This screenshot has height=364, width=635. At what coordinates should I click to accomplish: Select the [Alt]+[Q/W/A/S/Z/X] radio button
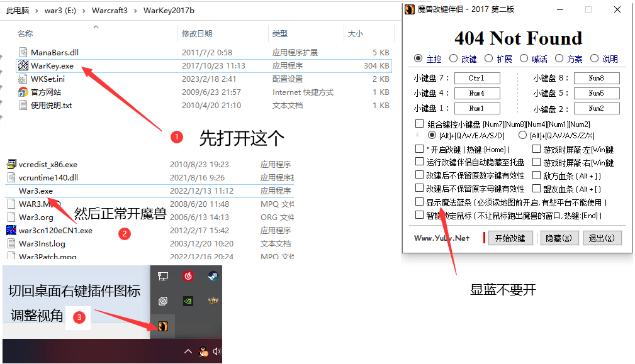(x=522, y=135)
